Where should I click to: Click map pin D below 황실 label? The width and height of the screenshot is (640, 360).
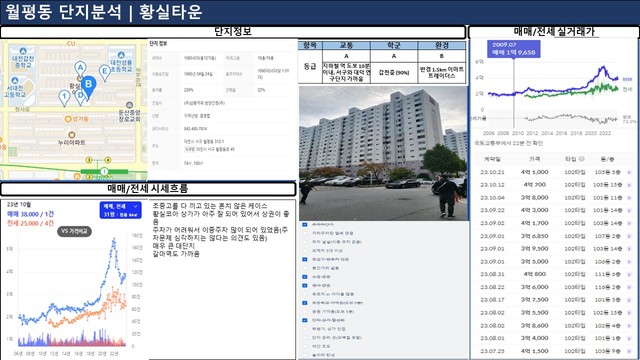pyautogui.click(x=80, y=97)
